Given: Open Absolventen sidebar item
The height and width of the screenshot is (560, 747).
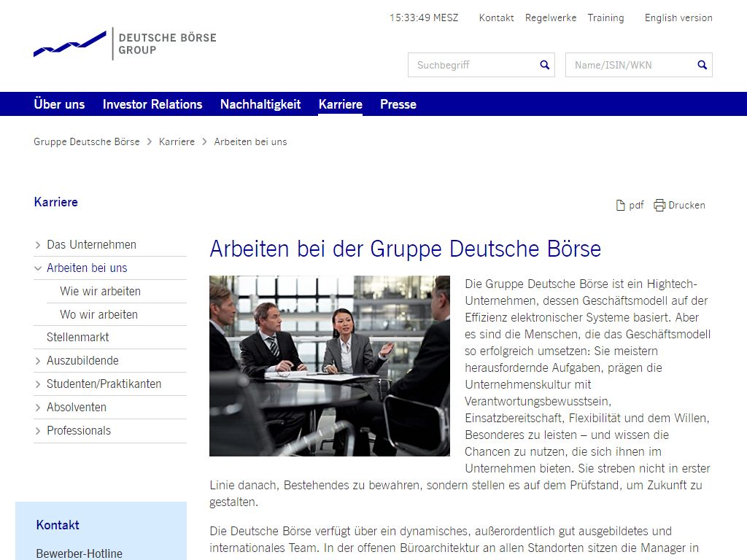Looking at the screenshot, I should pos(76,408).
